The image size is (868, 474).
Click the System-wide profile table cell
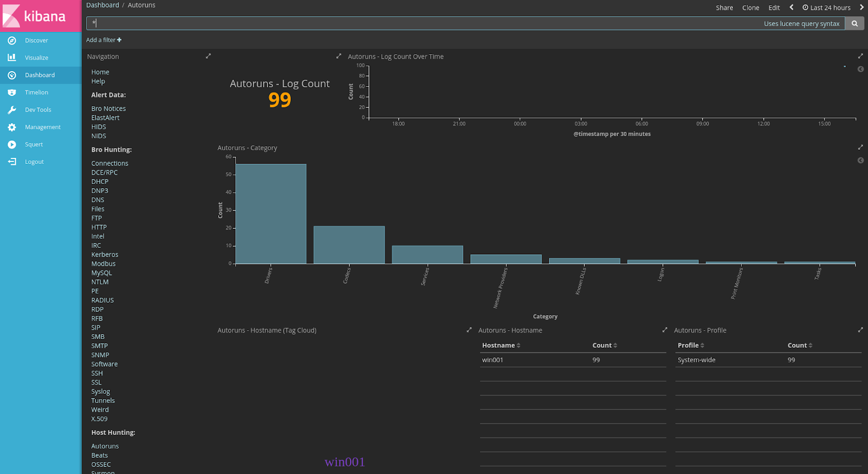[697, 360]
